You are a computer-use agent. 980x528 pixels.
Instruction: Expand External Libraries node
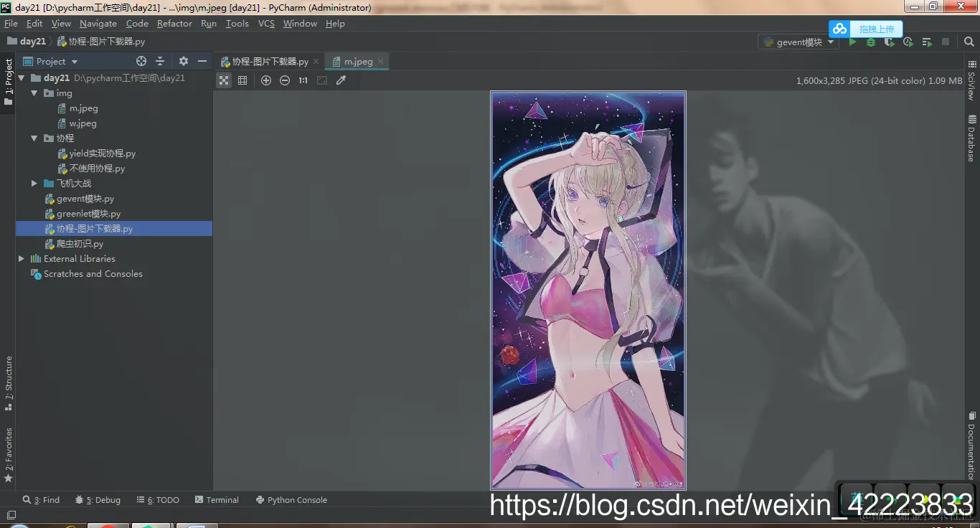[22, 259]
